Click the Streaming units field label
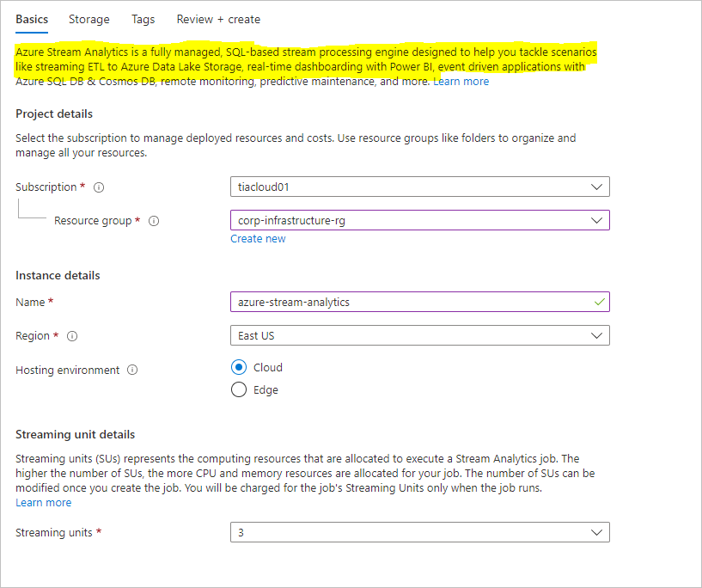 tap(54, 532)
